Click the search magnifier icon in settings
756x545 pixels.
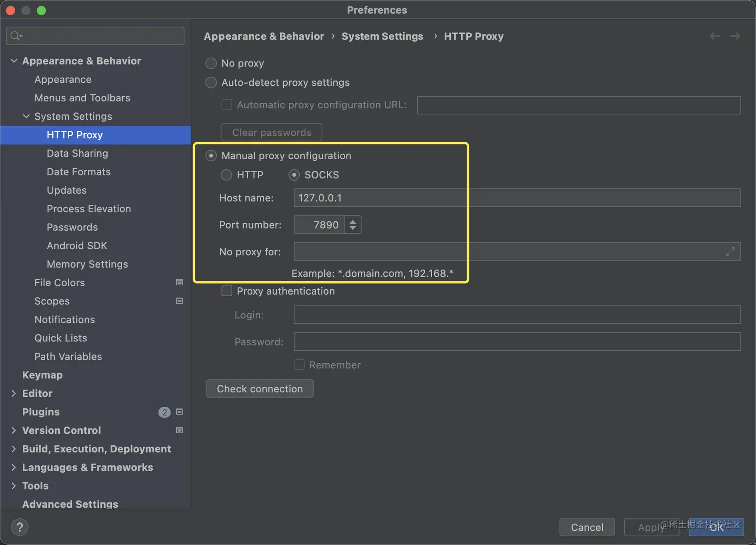(x=16, y=36)
